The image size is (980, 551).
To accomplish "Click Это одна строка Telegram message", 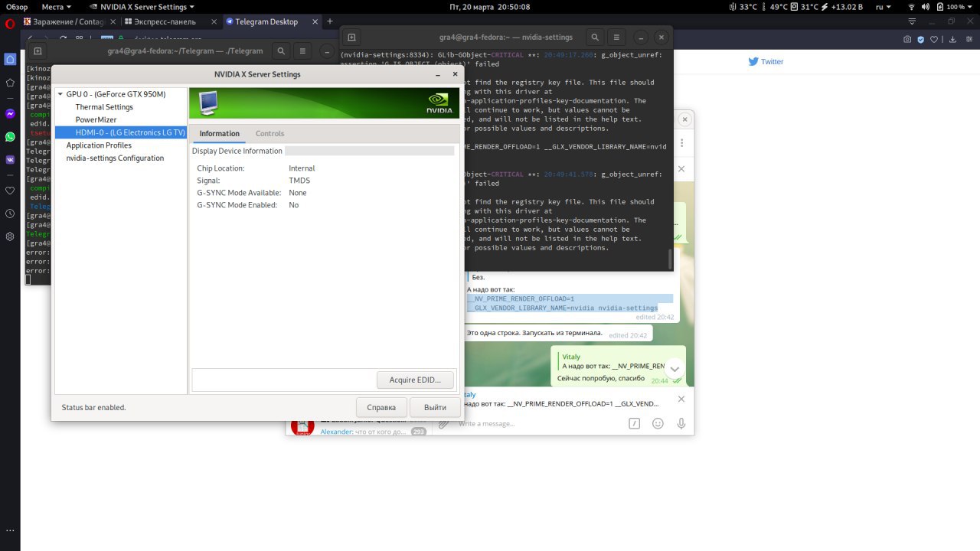I will [534, 334].
